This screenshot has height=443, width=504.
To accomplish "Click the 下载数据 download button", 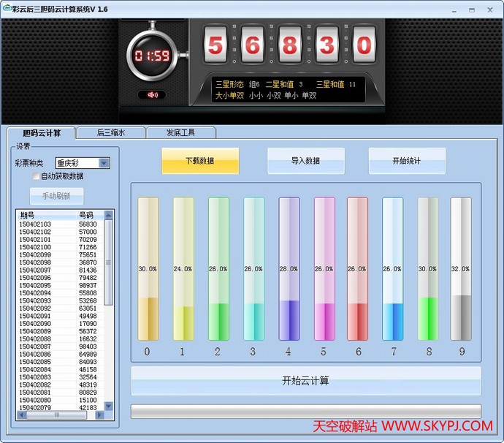I will click(200, 161).
